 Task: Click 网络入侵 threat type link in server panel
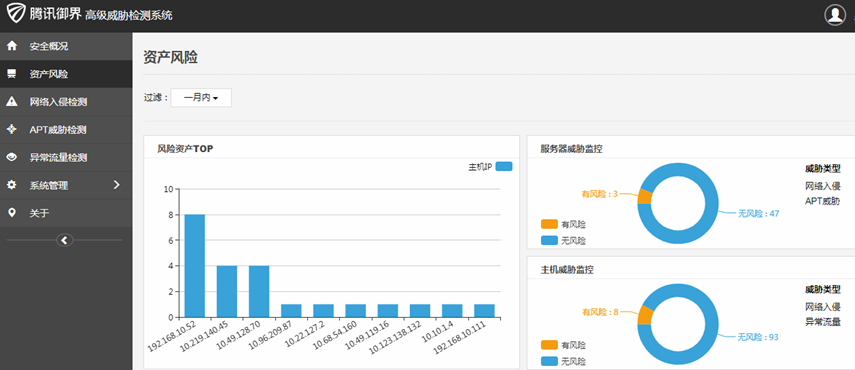click(822, 186)
